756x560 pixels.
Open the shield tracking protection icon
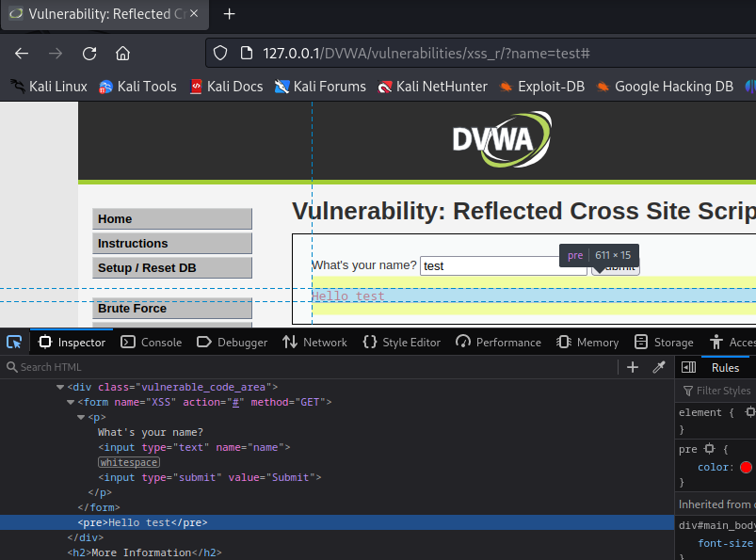click(x=220, y=53)
